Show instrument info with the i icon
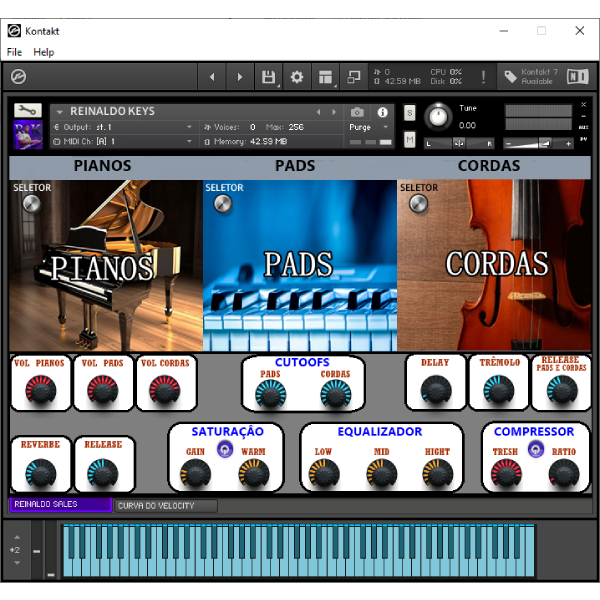Viewport: 600px width, 600px height. click(382, 112)
